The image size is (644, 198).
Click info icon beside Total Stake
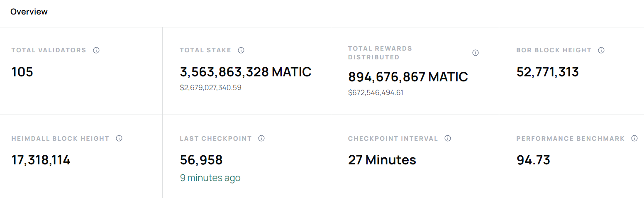(241, 50)
